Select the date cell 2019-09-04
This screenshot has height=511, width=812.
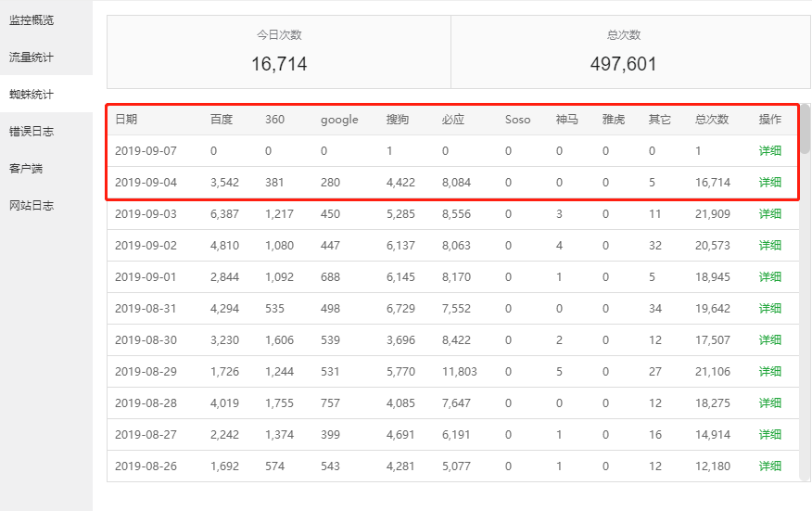tap(146, 183)
